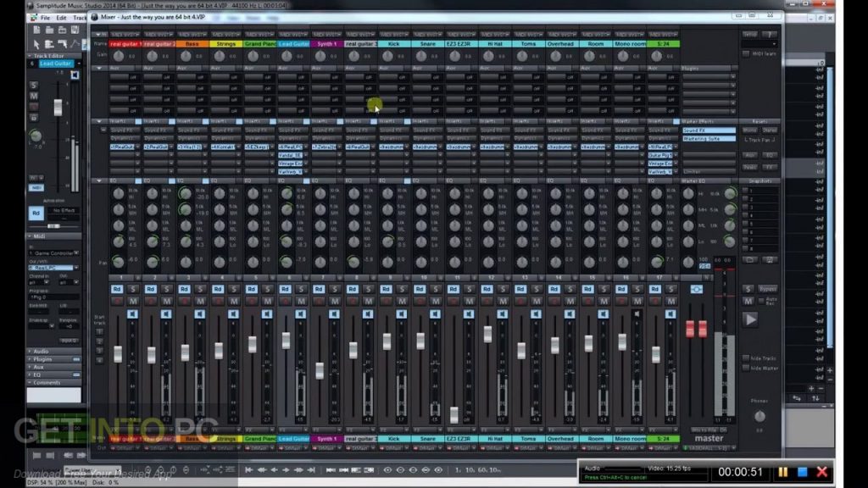Check the Hide Tracks checkbox
The width and height of the screenshot is (868, 488).
746,358
